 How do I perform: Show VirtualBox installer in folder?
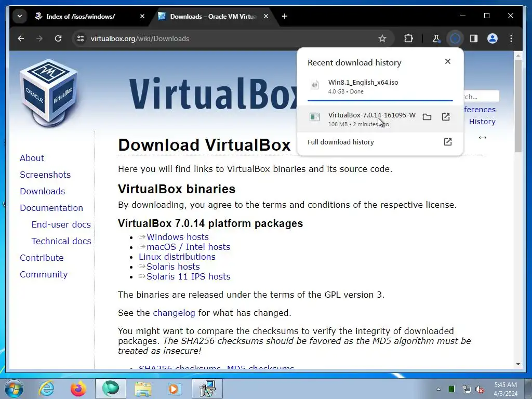[427, 117]
